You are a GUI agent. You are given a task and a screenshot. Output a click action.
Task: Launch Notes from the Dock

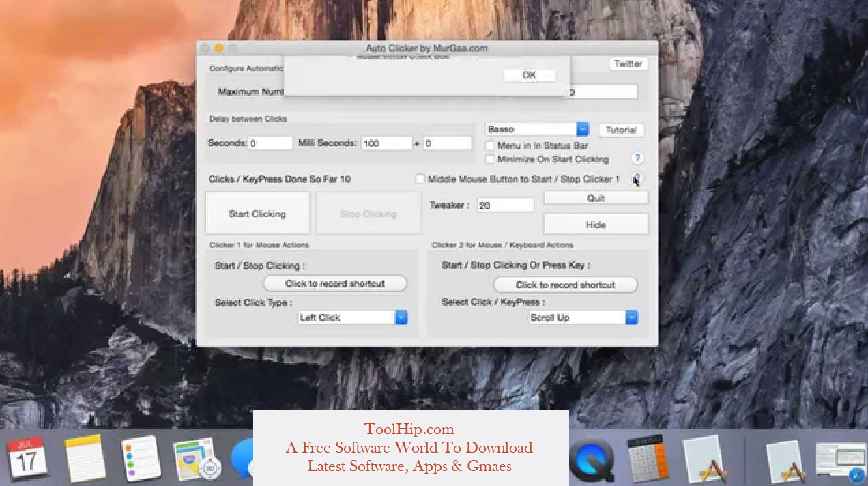click(85, 459)
